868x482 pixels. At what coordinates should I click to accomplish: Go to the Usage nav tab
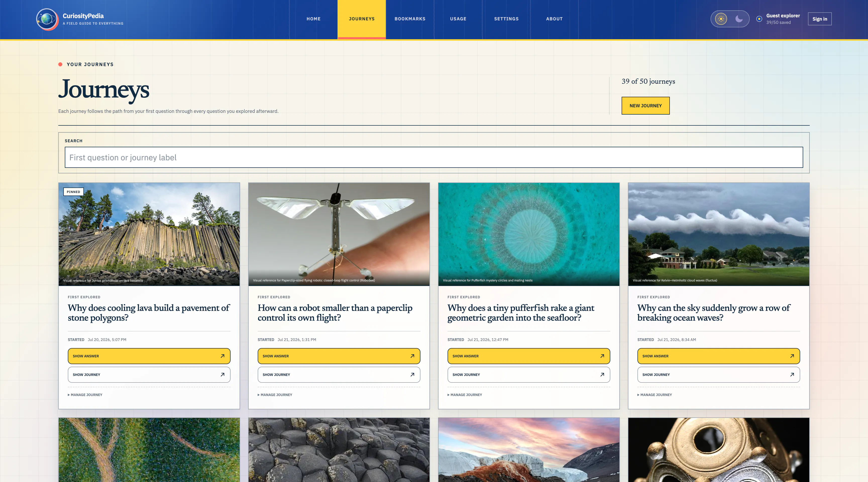(x=458, y=19)
